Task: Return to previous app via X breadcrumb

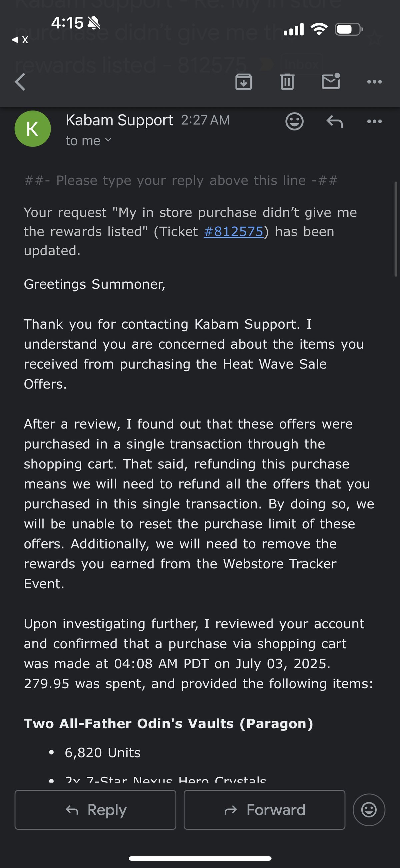Action: click(20, 40)
